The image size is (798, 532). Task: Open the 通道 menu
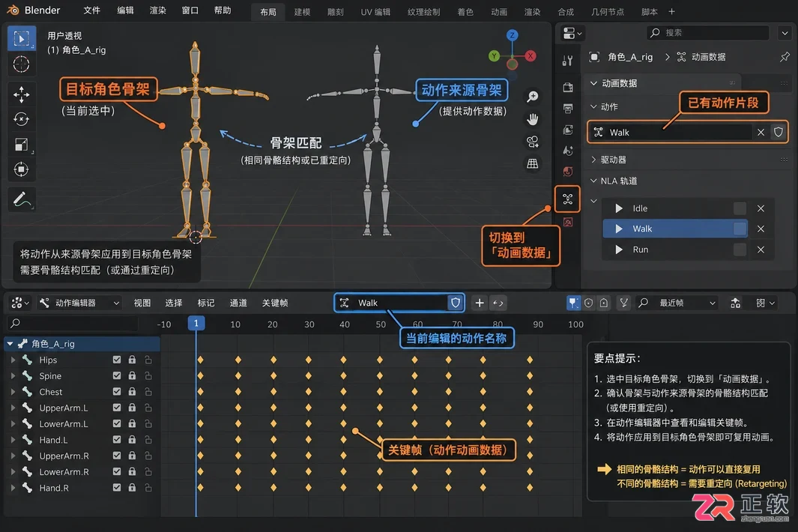(238, 303)
